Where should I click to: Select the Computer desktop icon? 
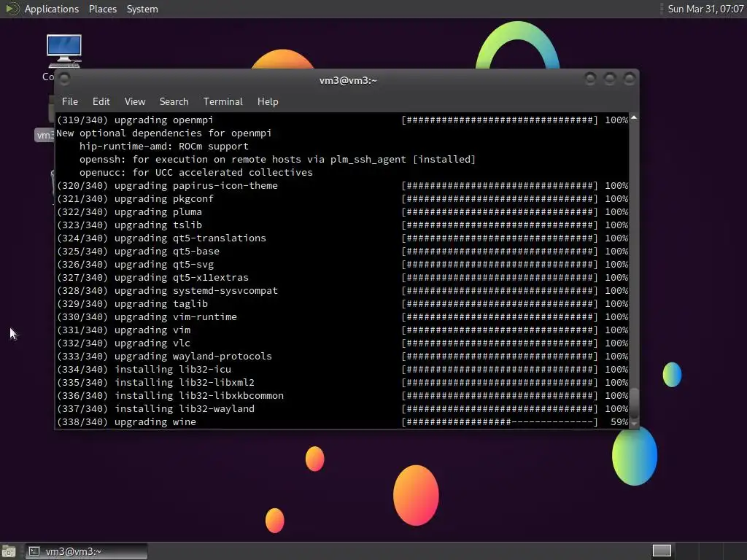coord(64,51)
